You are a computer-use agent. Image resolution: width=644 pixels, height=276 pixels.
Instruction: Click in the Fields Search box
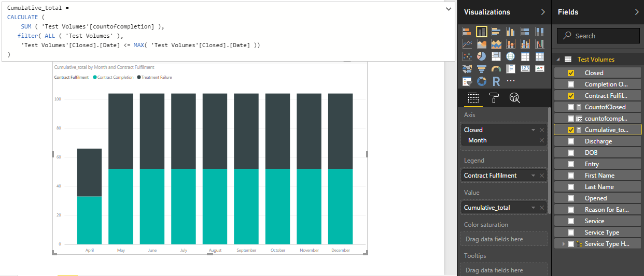pyautogui.click(x=598, y=36)
